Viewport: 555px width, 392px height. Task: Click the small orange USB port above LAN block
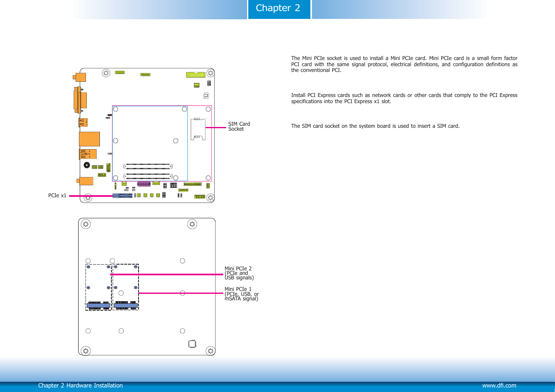pyautogui.click(x=83, y=122)
